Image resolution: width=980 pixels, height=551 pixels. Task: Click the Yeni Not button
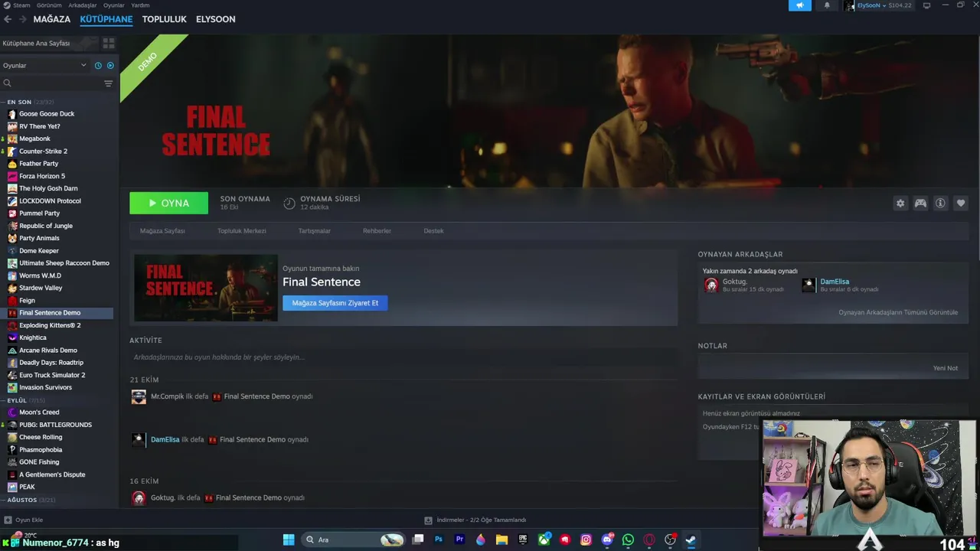[x=945, y=368]
